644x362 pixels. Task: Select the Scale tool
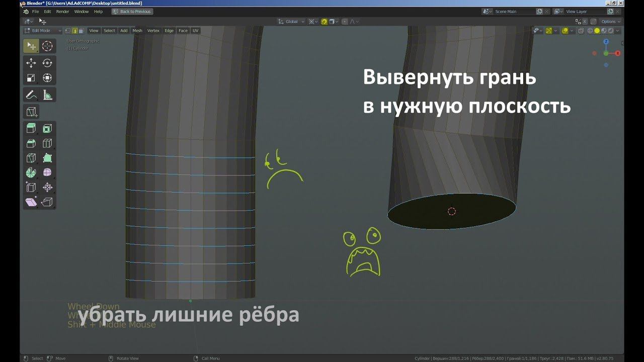(x=31, y=78)
